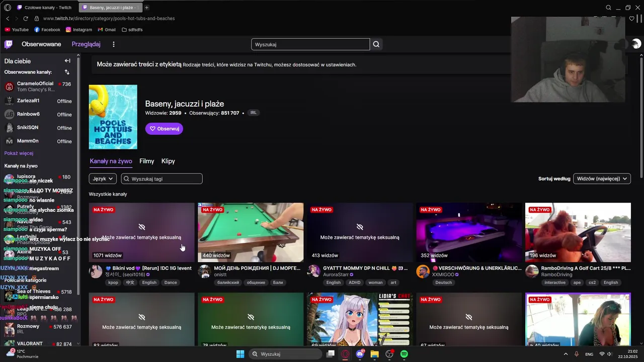Open File Explorer from the taskbar

pos(374,354)
